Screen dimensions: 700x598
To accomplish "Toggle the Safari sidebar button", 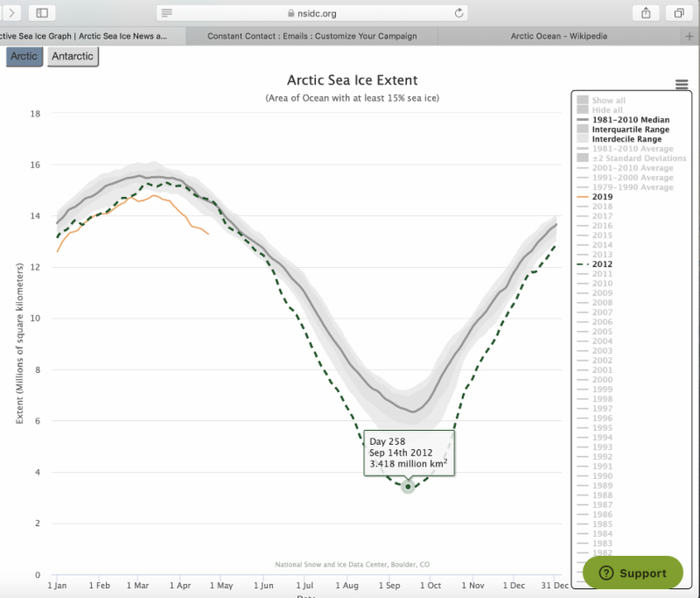I will [42, 13].
